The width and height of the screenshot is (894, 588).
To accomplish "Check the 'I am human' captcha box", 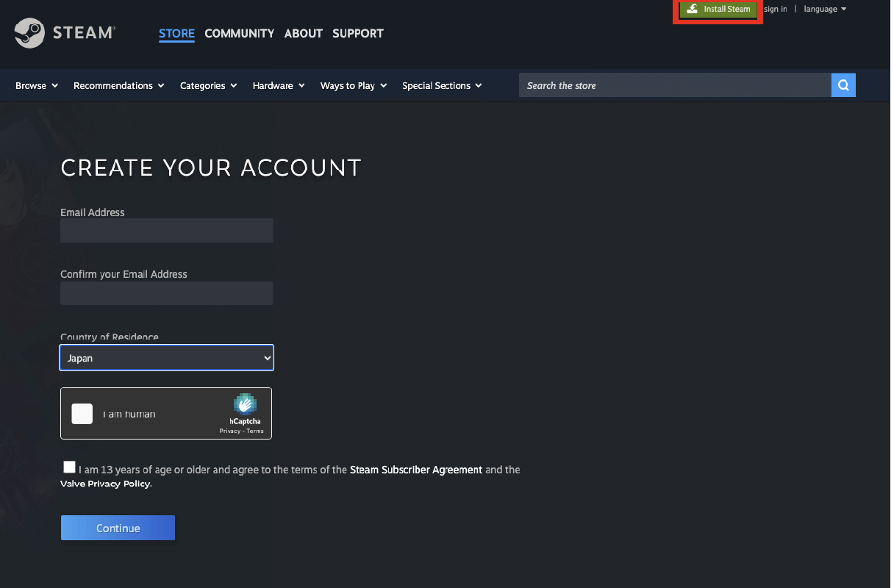I will click(x=82, y=414).
